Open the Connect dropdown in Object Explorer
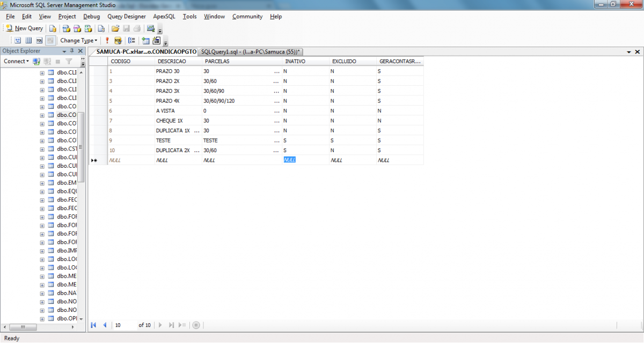Screen dimensions: 644x343 (x=16, y=61)
